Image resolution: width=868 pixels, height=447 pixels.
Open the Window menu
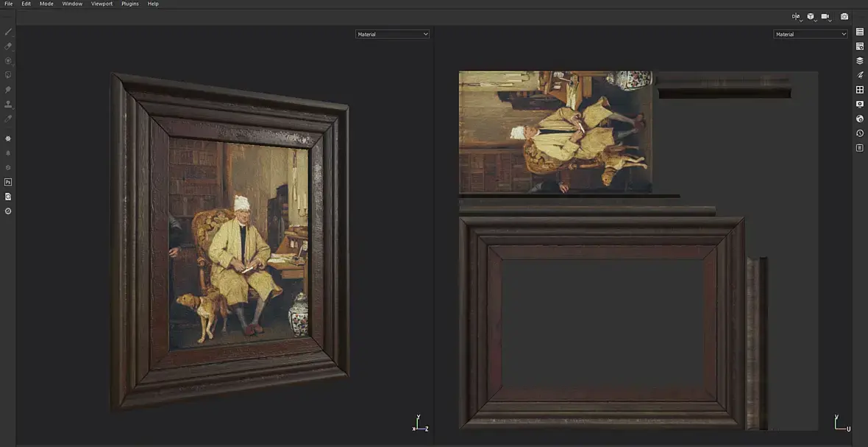(x=73, y=4)
